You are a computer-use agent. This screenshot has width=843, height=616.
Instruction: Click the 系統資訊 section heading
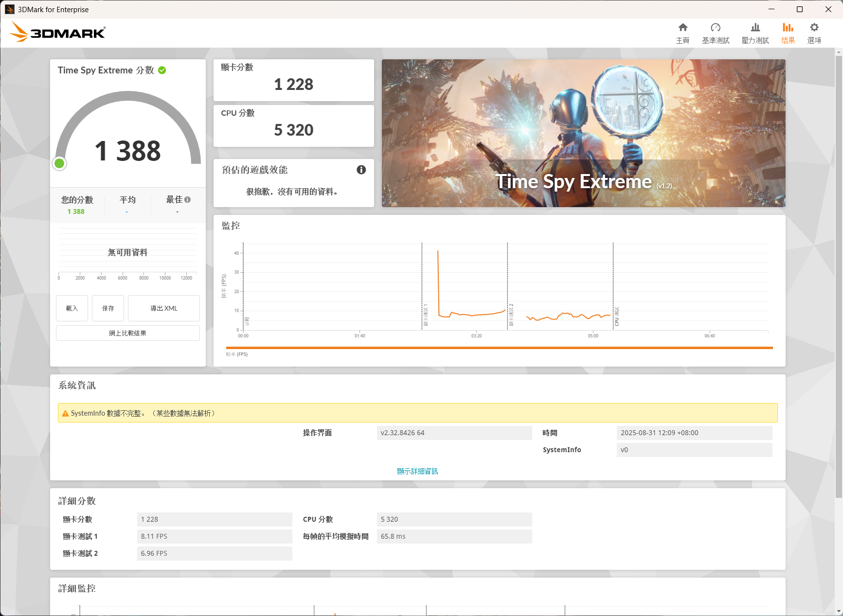[77, 386]
